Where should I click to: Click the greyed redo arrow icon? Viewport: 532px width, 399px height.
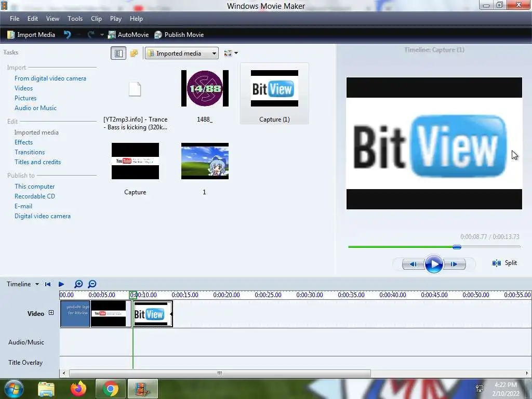point(90,35)
